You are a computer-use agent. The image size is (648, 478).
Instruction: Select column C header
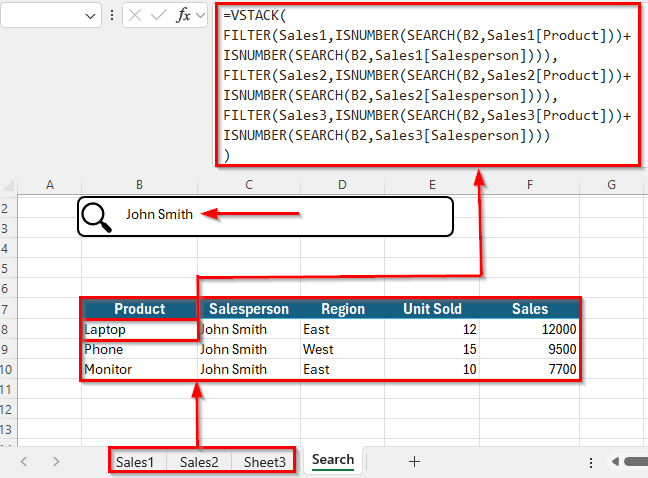click(249, 185)
